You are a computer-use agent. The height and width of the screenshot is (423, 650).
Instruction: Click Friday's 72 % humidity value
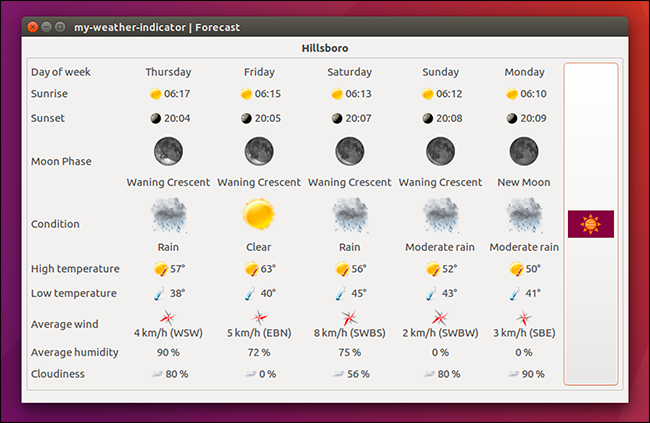[259, 352]
